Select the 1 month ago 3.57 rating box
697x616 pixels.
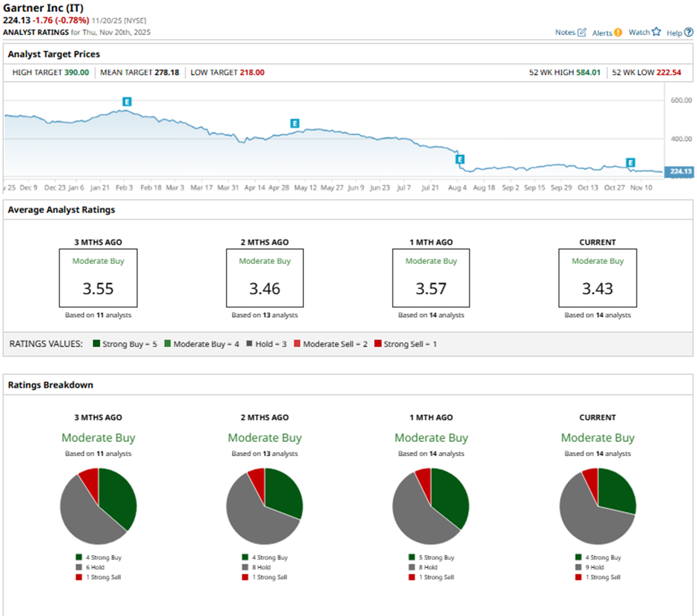(x=432, y=278)
